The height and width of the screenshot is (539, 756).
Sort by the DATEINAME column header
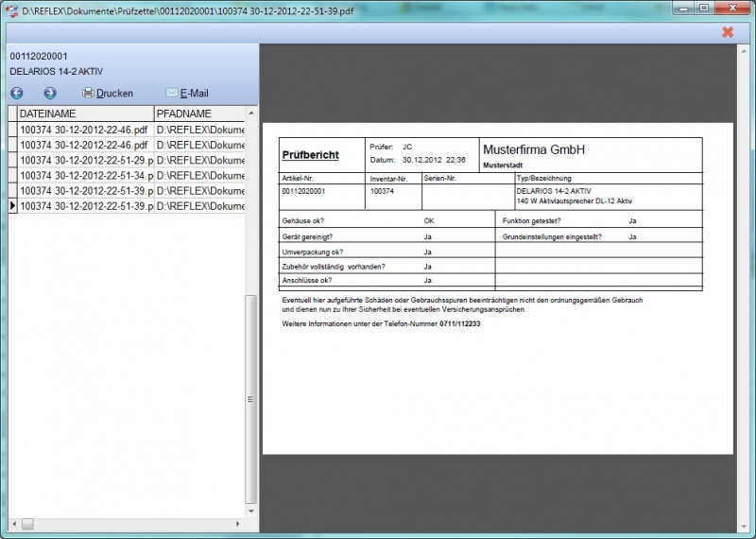pyautogui.click(x=85, y=113)
